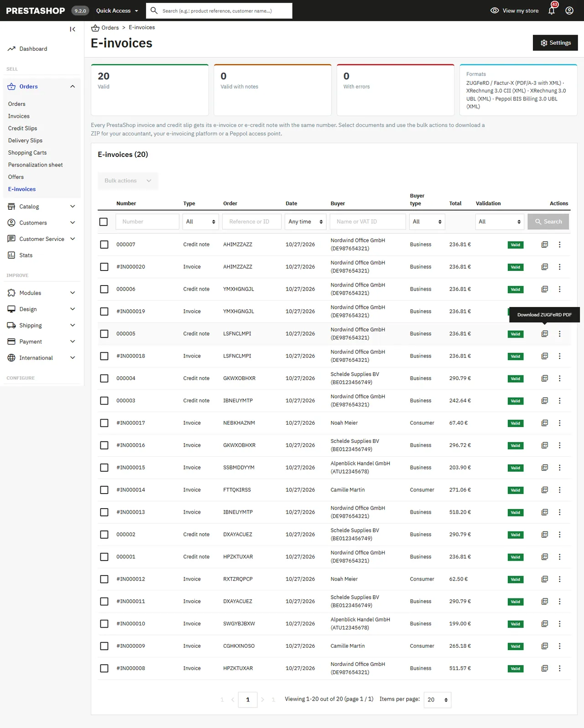Select checkbox for credit note 000007
This screenshot has height=728, width=584.
point(104,244)
